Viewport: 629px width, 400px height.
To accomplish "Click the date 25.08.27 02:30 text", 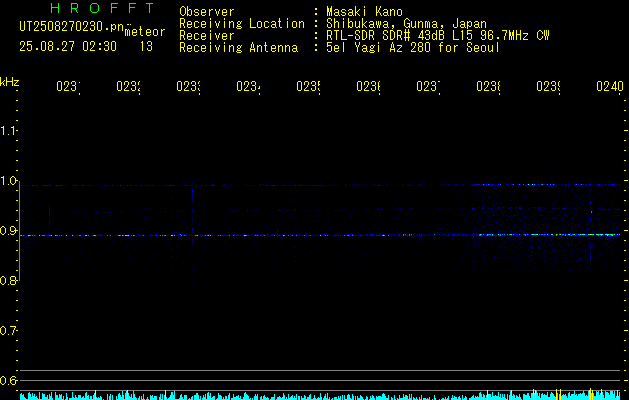I will [x=68, y=47].
